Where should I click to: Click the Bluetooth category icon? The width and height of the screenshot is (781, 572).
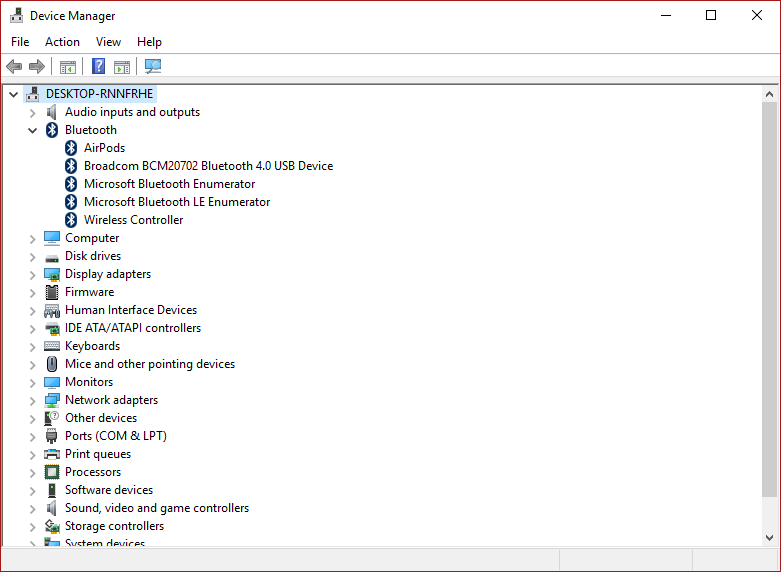point(52,130)
